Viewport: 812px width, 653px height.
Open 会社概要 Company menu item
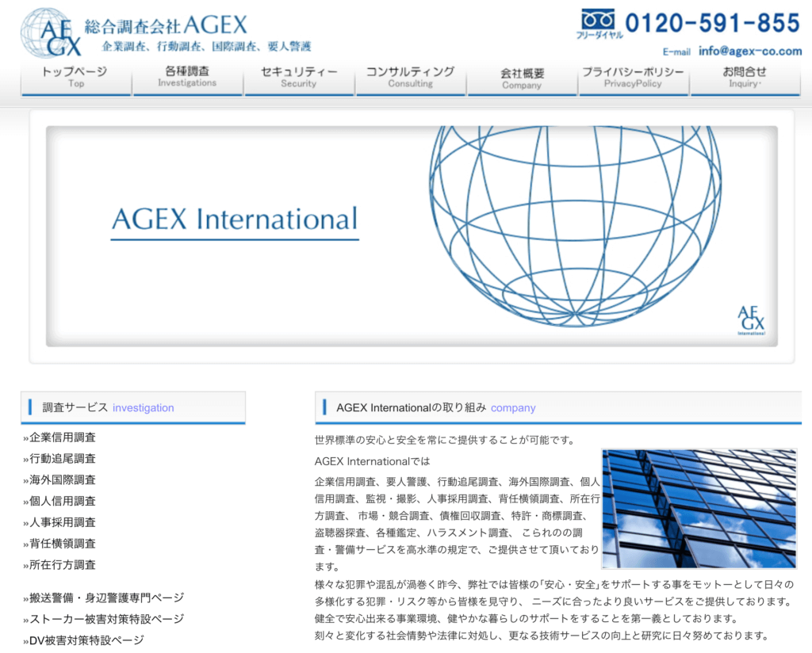point(522,78)
